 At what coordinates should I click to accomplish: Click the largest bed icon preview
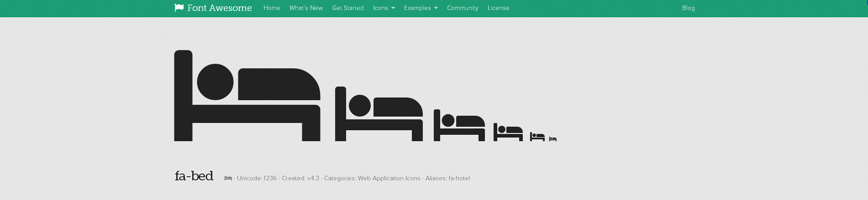(247, 96)
